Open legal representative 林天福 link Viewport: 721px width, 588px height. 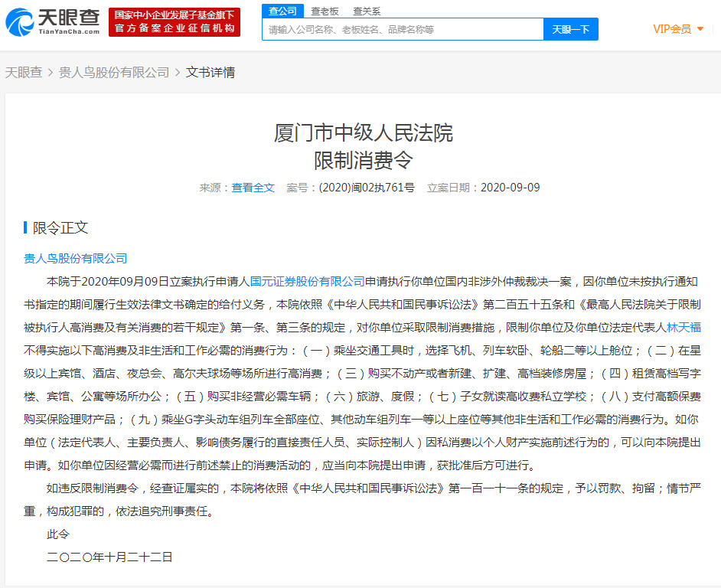[x=683, y=328]
